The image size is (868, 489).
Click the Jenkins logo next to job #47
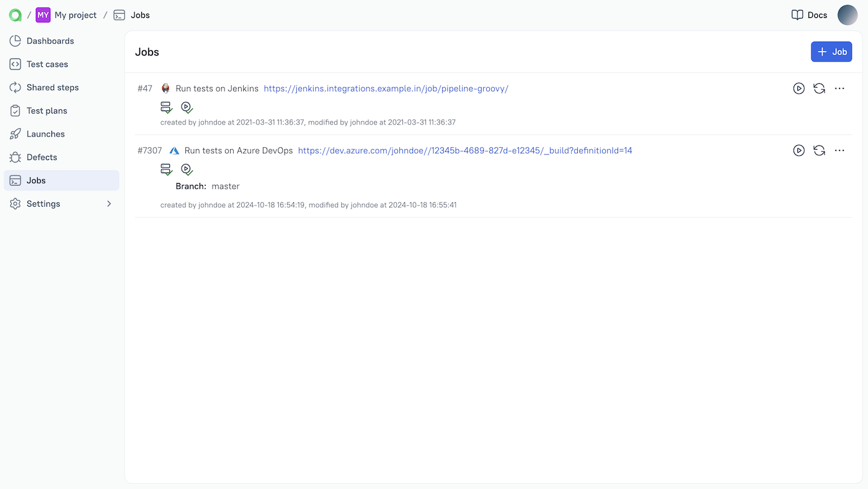point(166,88)
